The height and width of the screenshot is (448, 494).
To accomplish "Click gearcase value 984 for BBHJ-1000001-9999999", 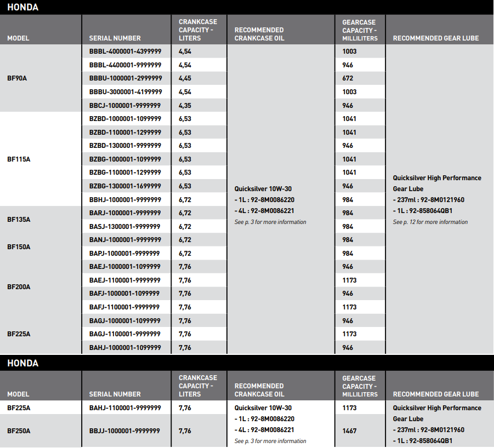I will point(348,200).
